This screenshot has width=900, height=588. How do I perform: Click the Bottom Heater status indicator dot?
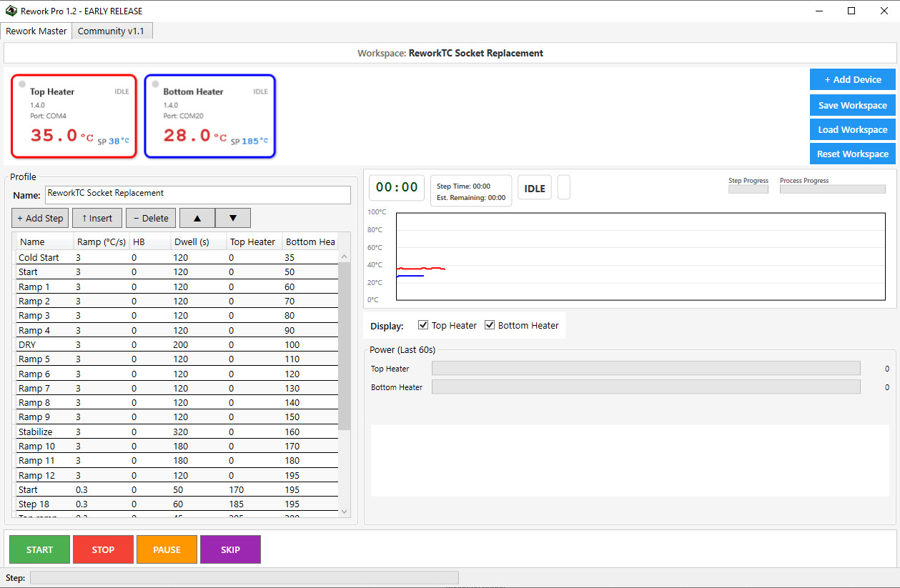coord(155,84)
